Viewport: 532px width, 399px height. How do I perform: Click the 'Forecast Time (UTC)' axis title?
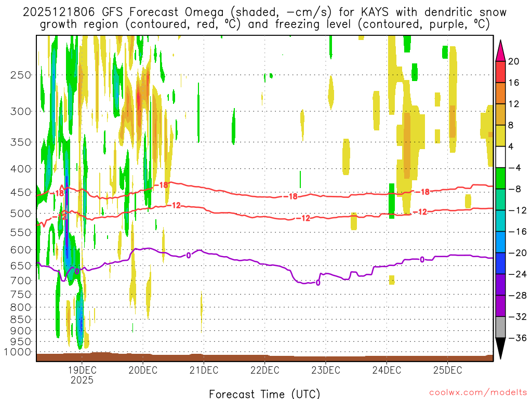[x=264, y=394]
